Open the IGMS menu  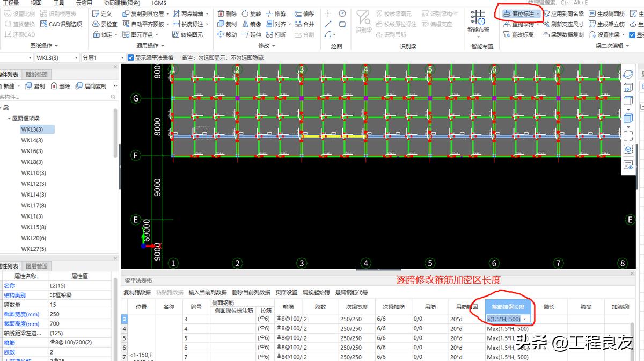159,3
